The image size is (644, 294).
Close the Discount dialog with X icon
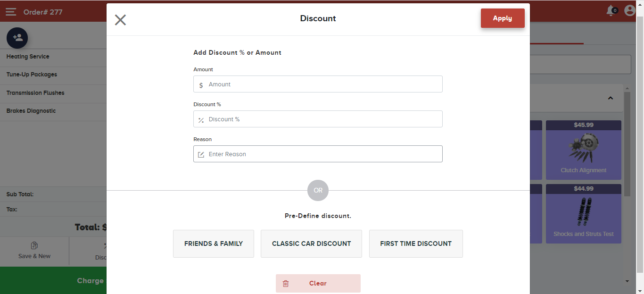pos(120,20)
